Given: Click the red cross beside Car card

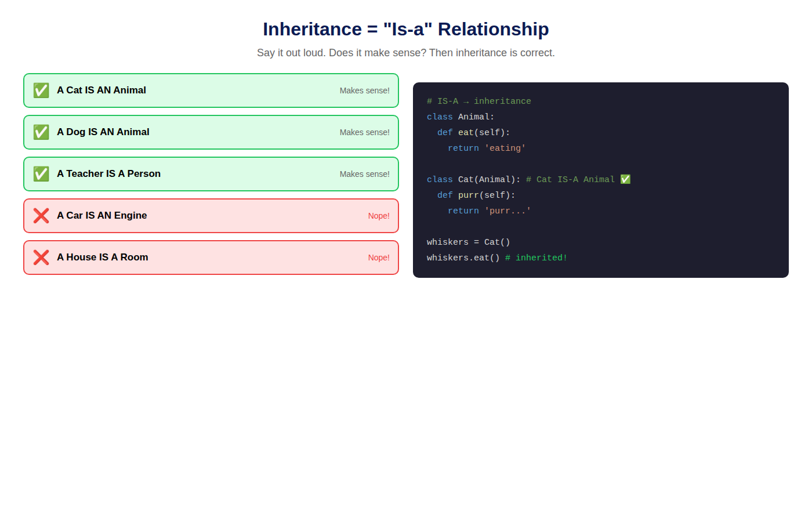Looking at the screenshot, I should pyautogui.click(x=41, y=216).
